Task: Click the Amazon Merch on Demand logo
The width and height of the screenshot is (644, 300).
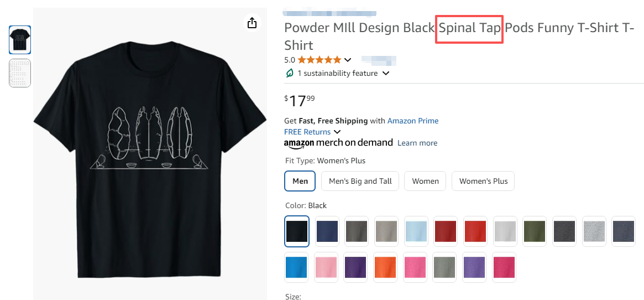Action: pyautogui.click(x=338, y=143)
